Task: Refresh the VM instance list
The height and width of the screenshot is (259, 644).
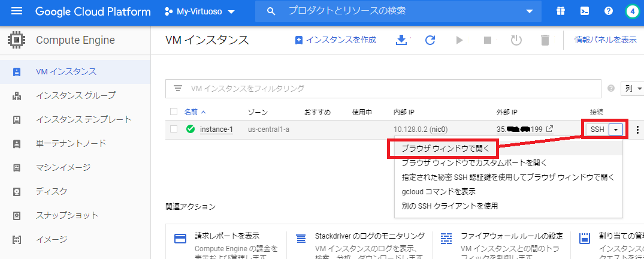Action: tap(430, 40)
